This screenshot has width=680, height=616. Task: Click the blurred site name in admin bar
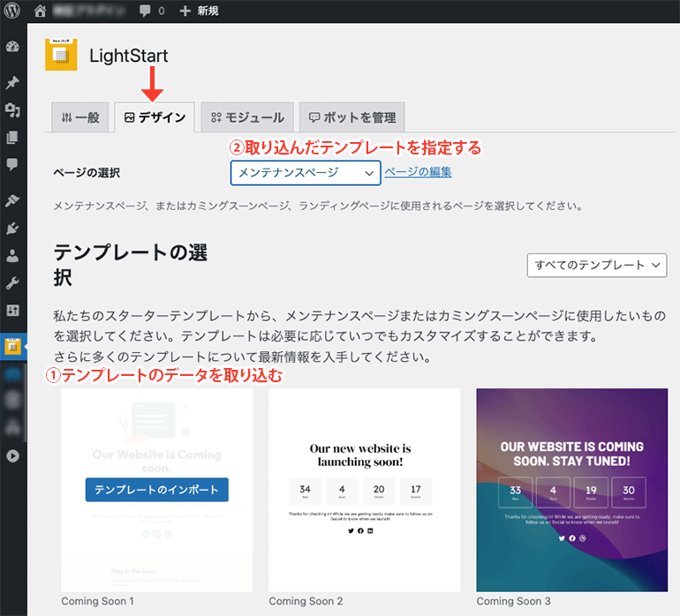pyautogui.click(x=89, y=11)
